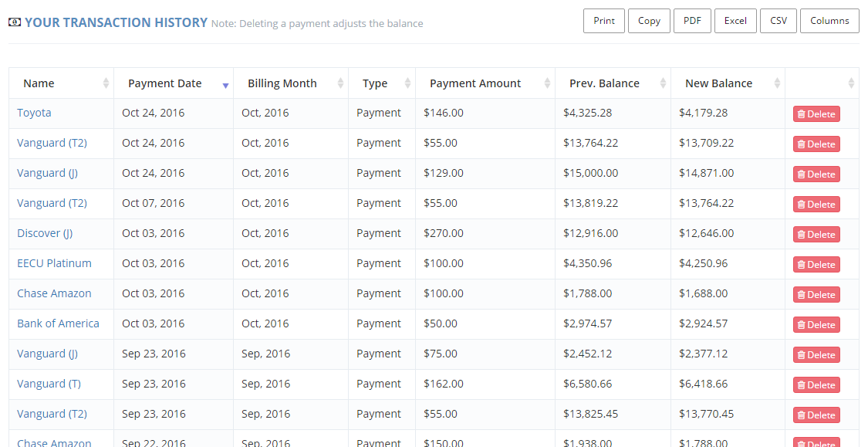Click the Print button
The height and width of the screenshot is (447, 868).
(x=604, y=21)
